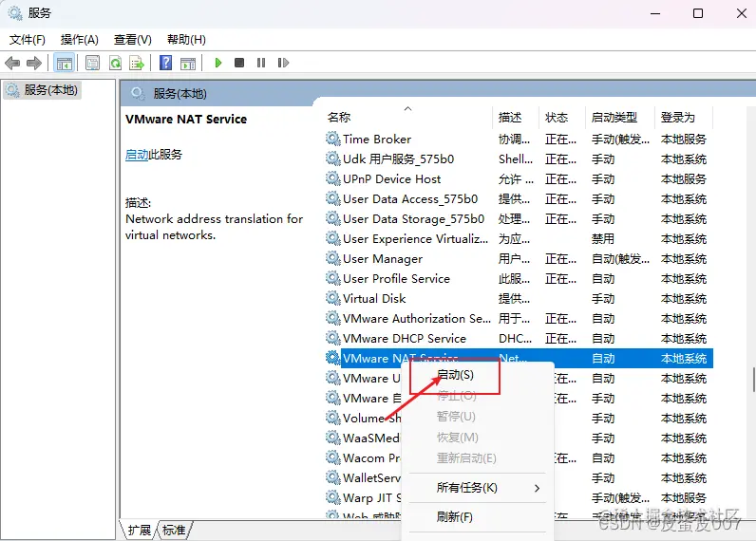Click the gear icon beside Time Broker
The height and width of the screenshot is (541, 756).
coord(332,139)
